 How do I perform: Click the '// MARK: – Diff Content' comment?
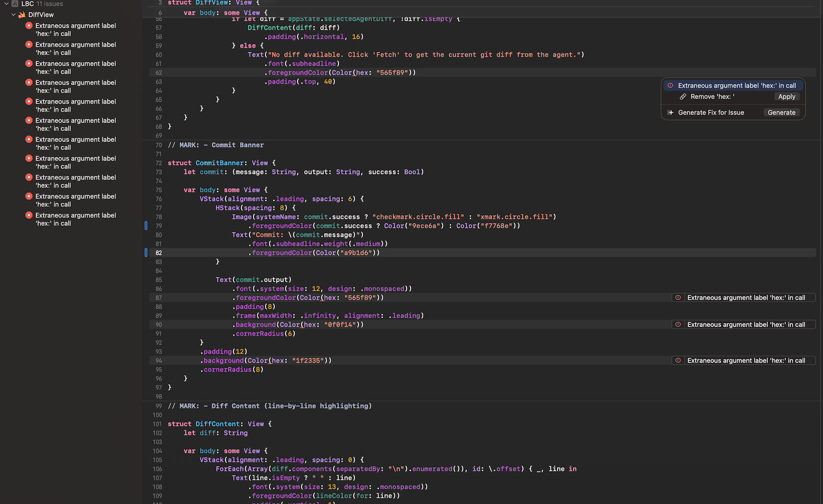pyautogui.click(x=270, y=406)
